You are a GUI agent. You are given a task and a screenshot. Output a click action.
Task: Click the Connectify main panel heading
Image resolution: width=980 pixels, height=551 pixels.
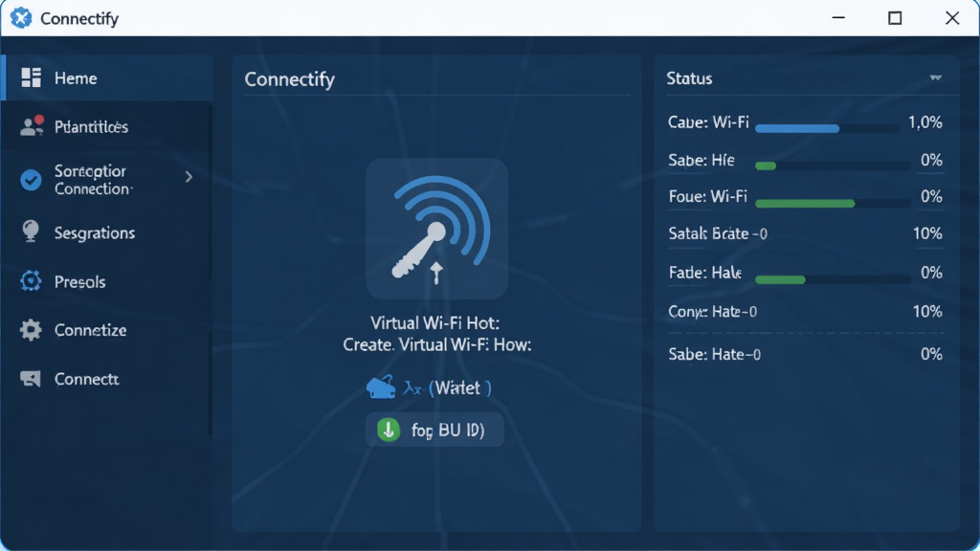coord(289,79)
